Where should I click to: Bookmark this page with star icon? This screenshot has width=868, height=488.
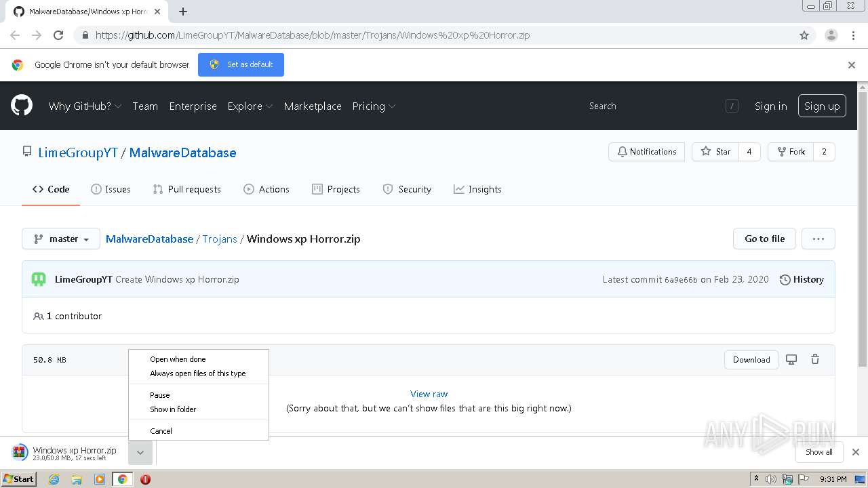804,35
